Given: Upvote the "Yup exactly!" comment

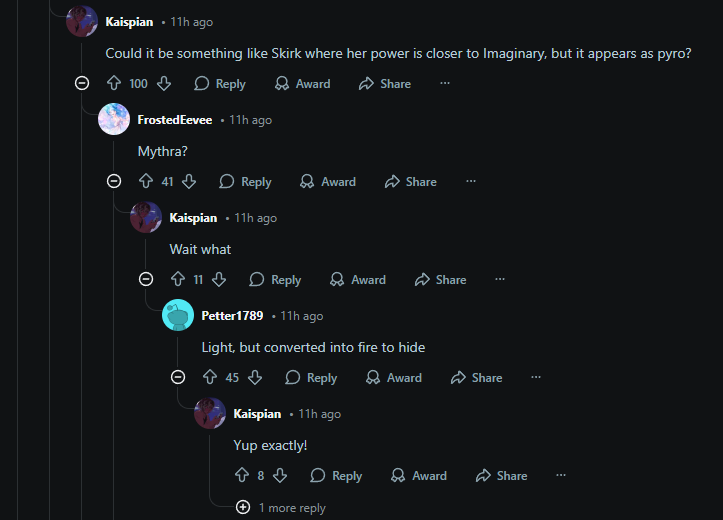Looking at the screenshot, I should coord(242,476).
